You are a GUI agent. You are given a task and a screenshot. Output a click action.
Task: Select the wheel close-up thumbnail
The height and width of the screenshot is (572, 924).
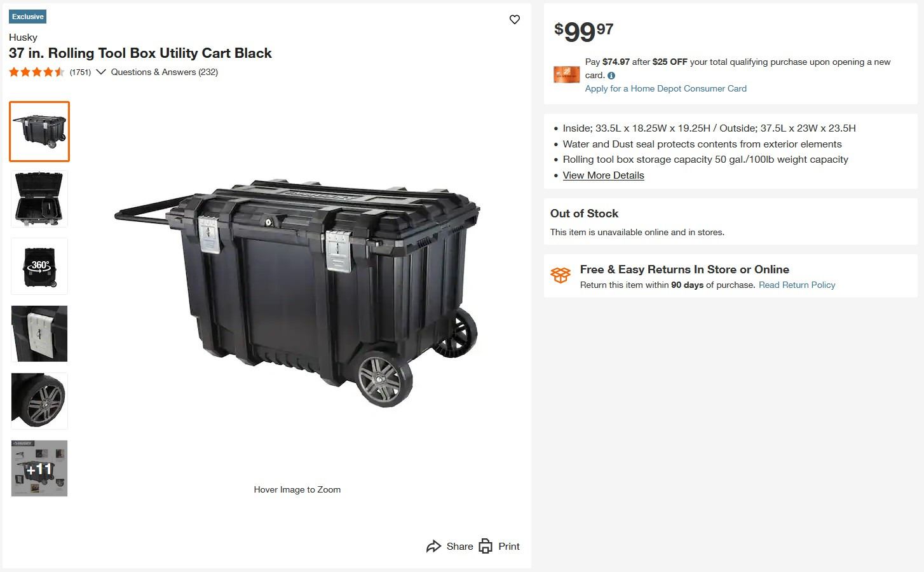tap(39, 401)
